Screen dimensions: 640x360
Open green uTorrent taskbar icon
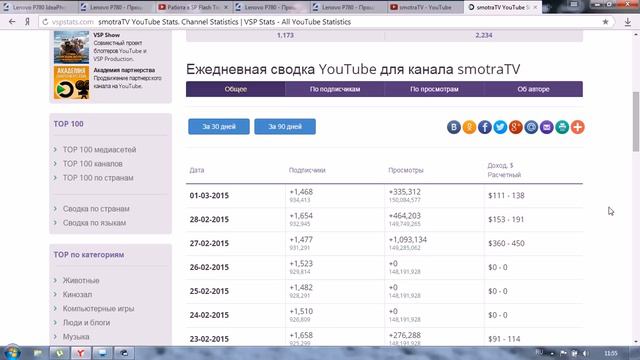coord(59,353)
